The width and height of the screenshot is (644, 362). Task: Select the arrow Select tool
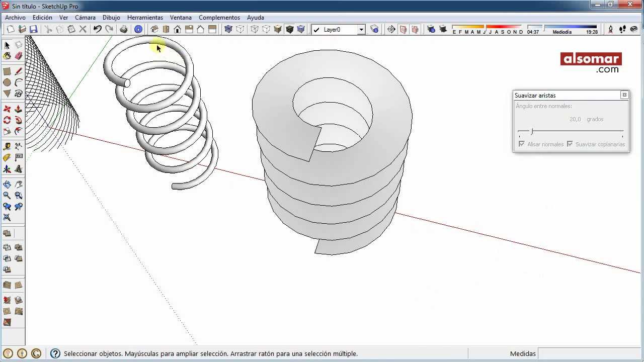[7, 45]
